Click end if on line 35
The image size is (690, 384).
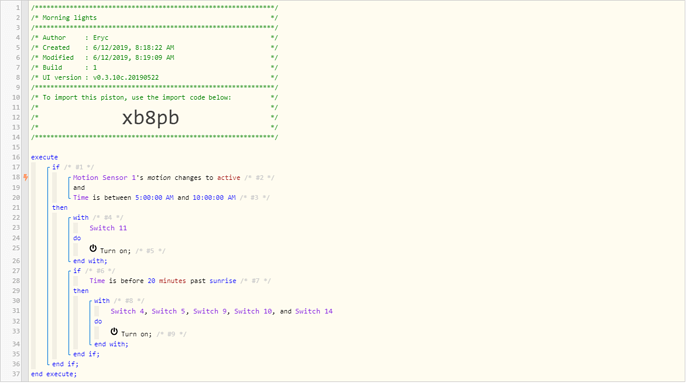coord(87,354)
